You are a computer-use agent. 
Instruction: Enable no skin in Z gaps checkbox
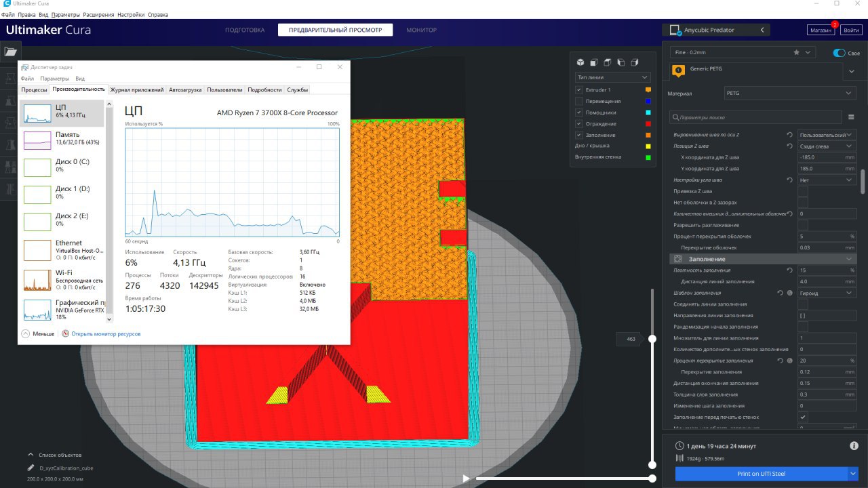click(803, 203)
